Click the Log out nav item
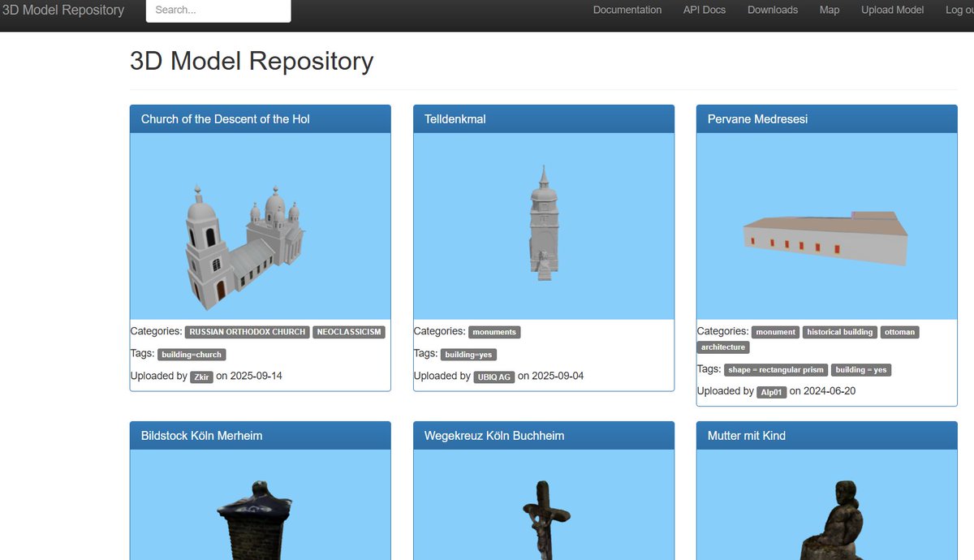974x560 pixels. coord(960,11)
